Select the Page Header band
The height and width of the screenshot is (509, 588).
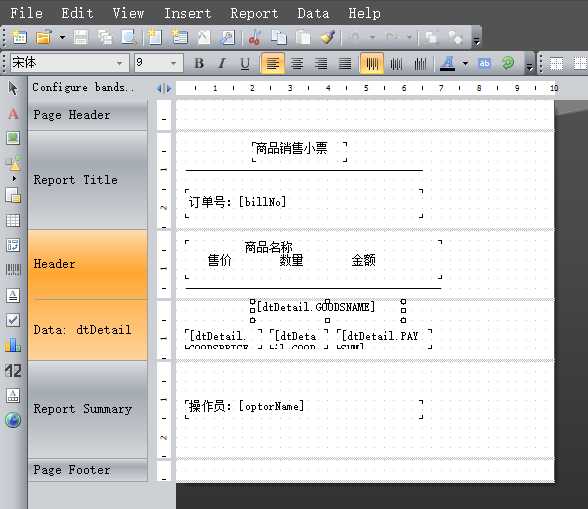point(88,115)
